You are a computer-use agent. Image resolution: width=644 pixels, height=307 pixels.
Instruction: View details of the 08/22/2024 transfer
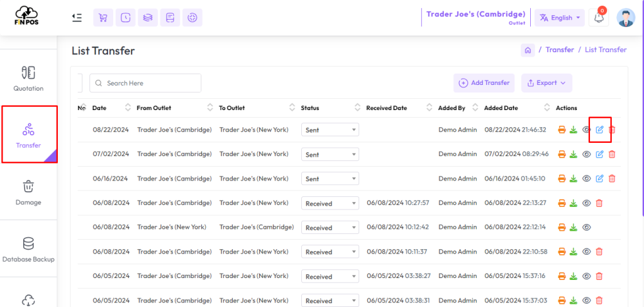click(x=587, y=130)
